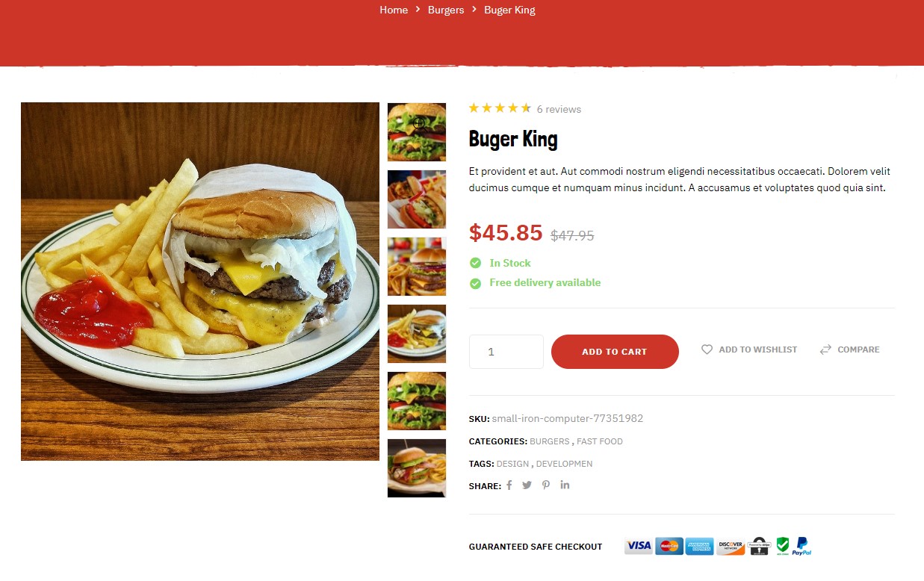Click the quantity input field
The image size is (924, 581).
tap(506, 352)
